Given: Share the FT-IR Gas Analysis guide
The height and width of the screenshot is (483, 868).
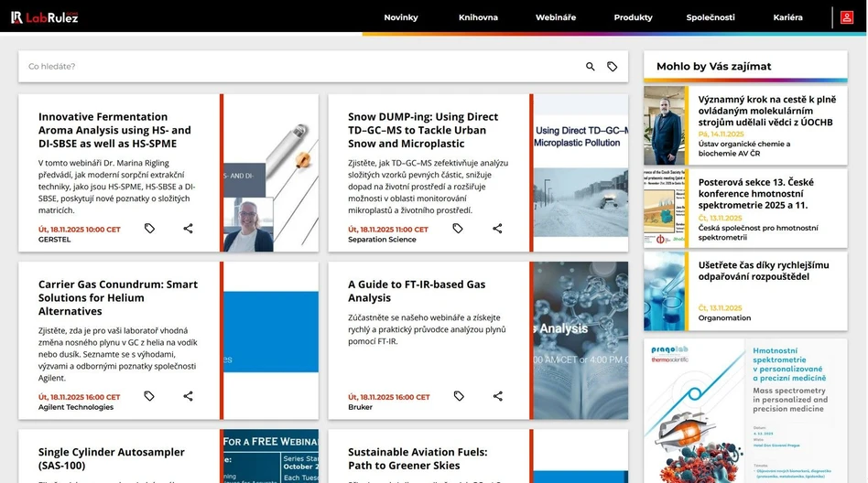Looking at the screenshot, I should tap(497, 396).
